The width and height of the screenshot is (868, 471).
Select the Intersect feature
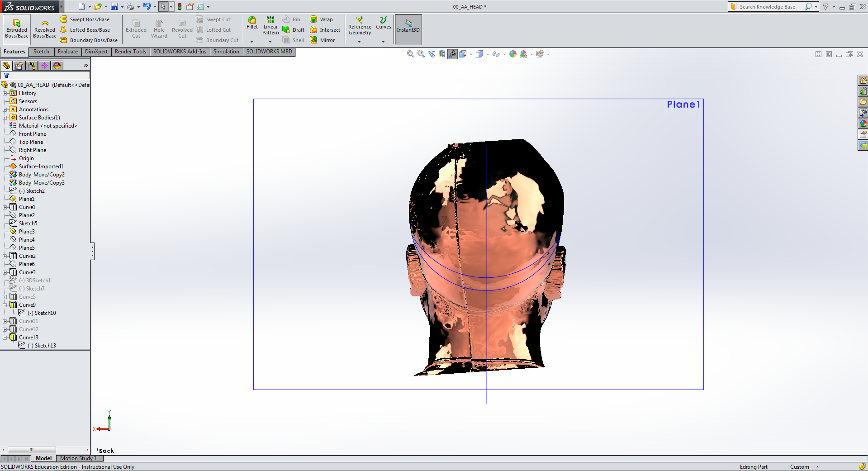coord(325,30)
